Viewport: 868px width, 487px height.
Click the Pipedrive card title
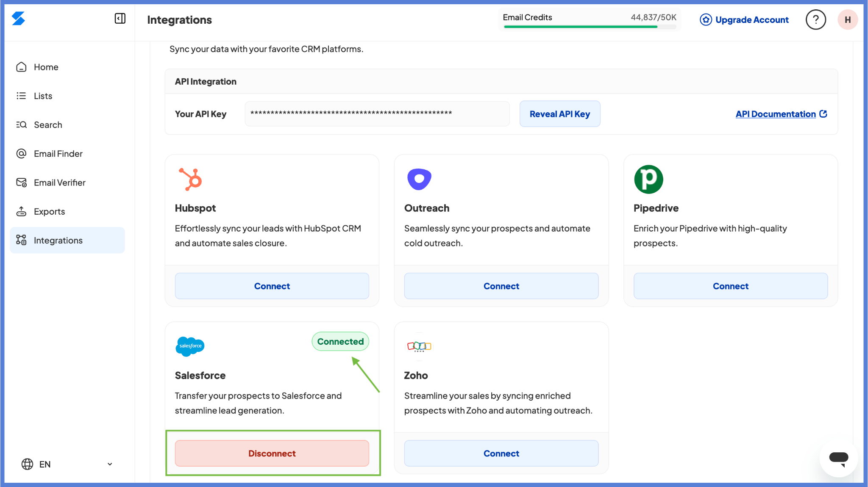tap(656, 208)
